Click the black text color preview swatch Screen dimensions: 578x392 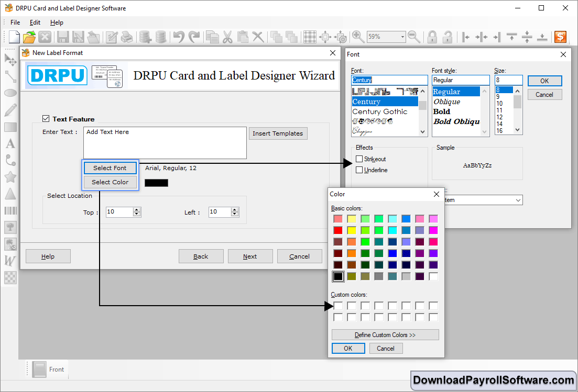point(156,183)
